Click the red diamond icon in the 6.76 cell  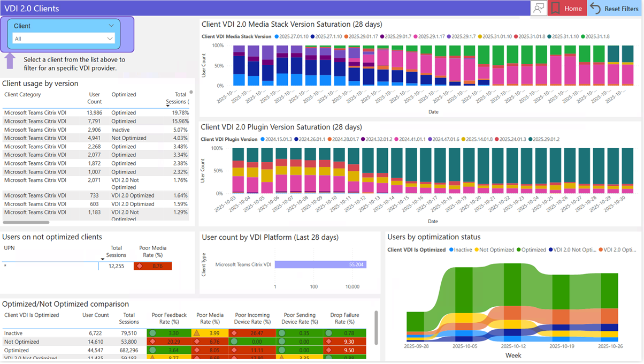point(197,342)
